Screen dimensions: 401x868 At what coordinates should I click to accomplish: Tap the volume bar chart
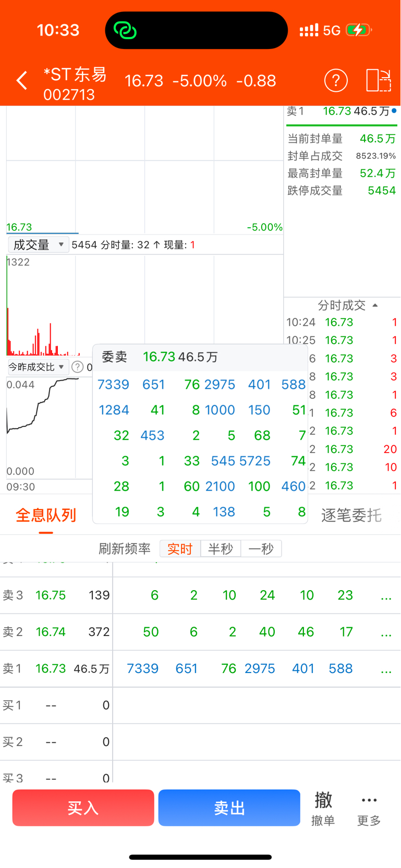tap(144, 305)
